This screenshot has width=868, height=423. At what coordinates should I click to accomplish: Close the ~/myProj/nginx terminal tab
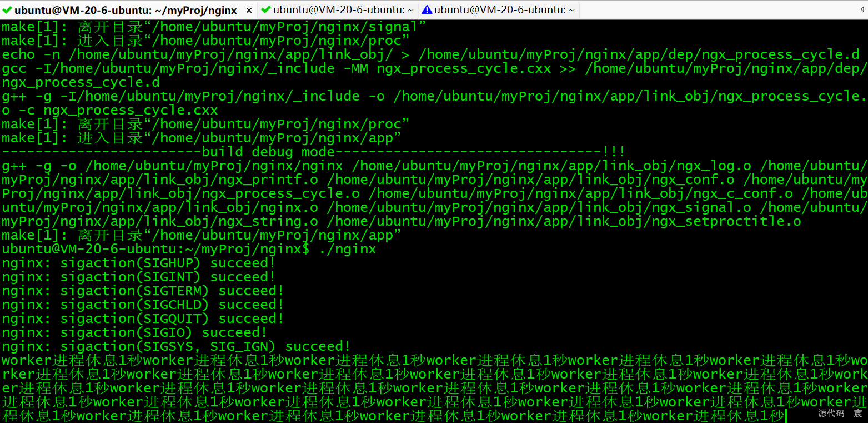coord(248,10)
